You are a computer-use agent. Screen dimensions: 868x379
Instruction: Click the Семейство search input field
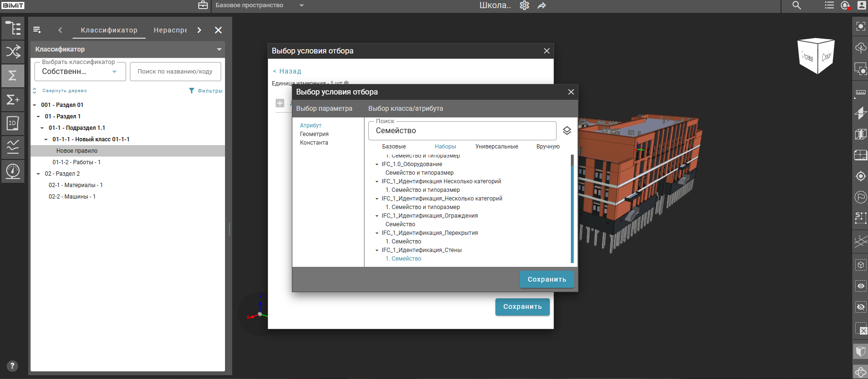[x=462, y=131]
